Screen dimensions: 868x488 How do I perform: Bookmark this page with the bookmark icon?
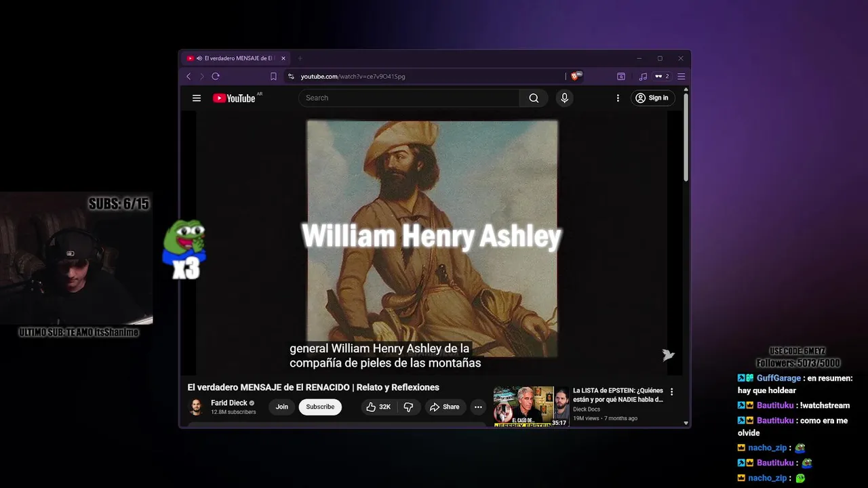coord(273,77)
